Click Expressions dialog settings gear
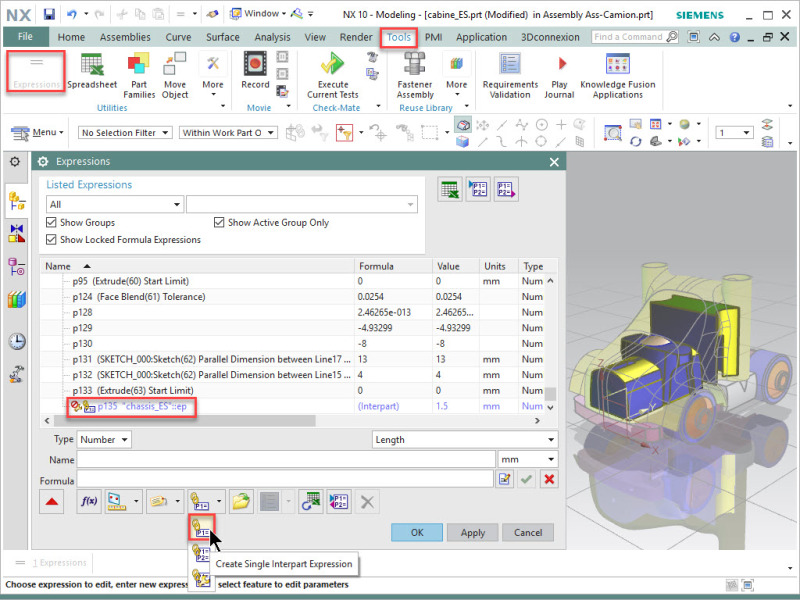This screenshot has height=600, width=800. pyautogui.click(x=43, y=162)
